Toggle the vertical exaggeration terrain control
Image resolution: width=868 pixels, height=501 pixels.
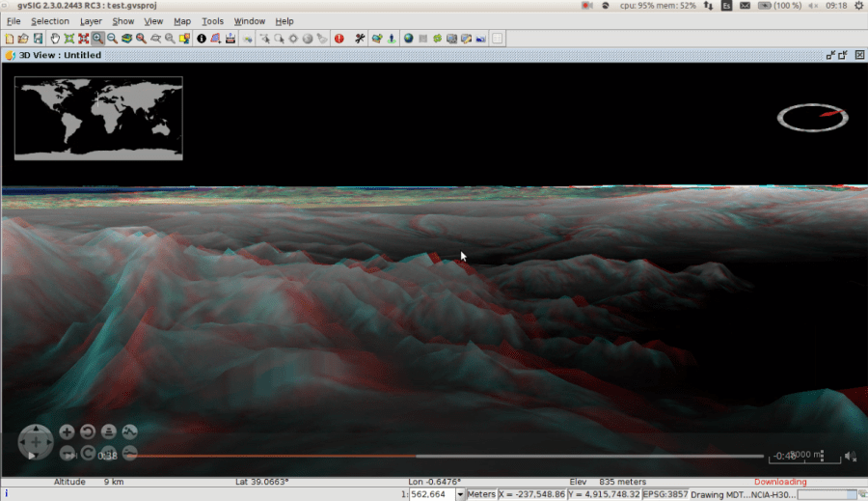point(129,432)
